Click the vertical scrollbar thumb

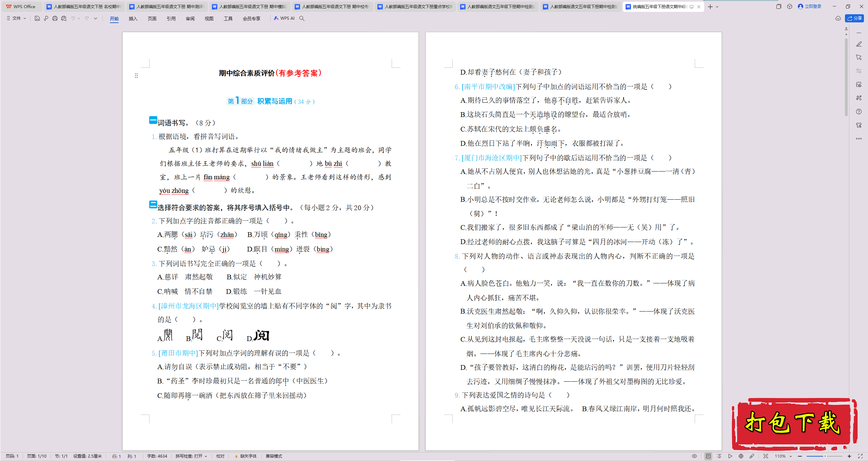tap(846, 77)
